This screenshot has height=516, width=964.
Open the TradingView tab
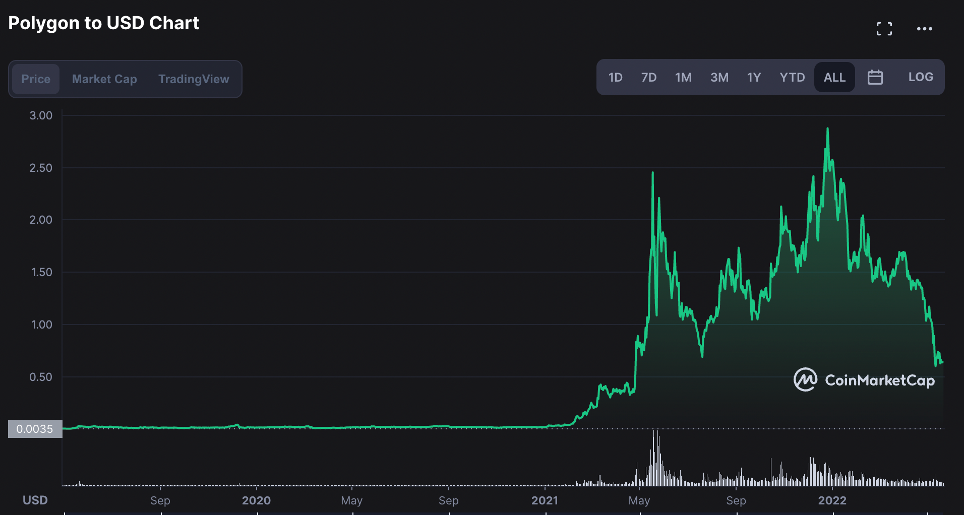coord(194,79)
